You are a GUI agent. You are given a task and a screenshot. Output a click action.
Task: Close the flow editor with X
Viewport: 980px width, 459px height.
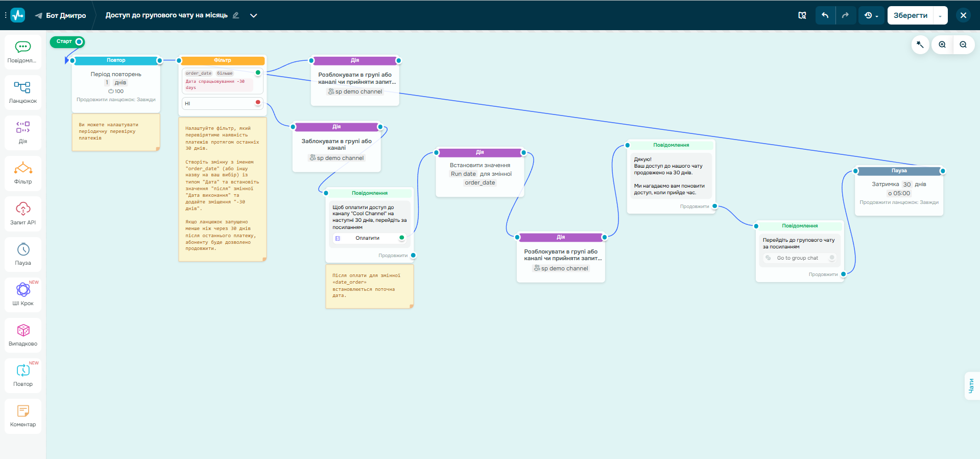tap(963, 15)
